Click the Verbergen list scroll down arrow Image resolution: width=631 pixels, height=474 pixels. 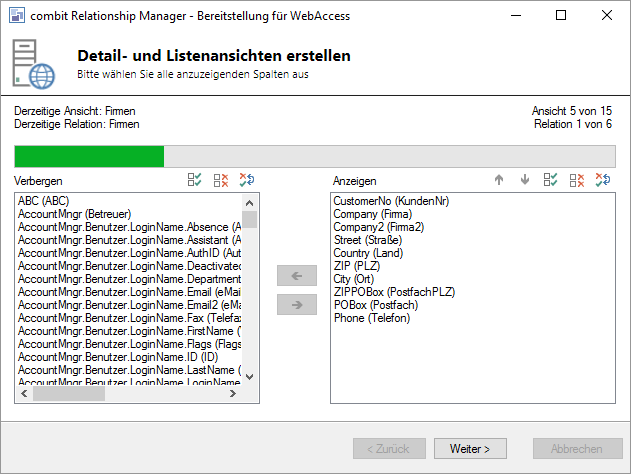pyautogui.click(x=250, y=377)
